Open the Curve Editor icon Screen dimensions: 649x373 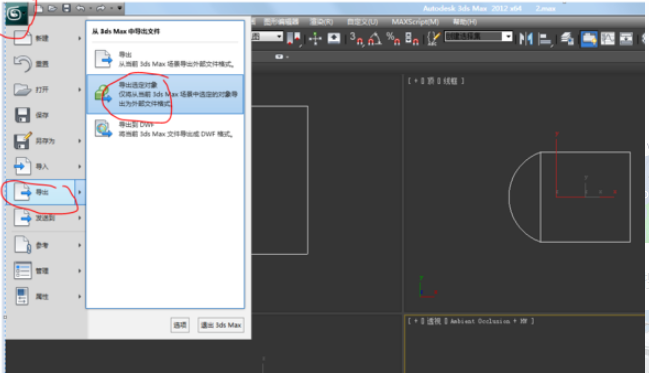pyautogui.click(x=607, y=39)
